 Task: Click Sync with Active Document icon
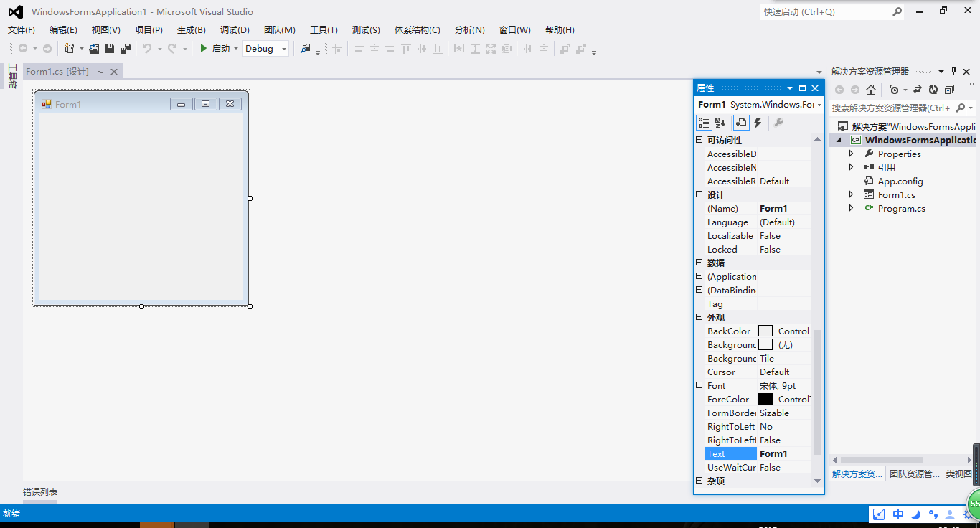pyautogui.click(x=917, y=90)
